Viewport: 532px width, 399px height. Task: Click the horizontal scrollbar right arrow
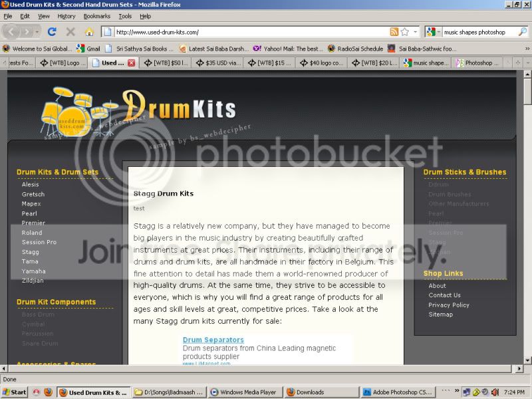519,368
